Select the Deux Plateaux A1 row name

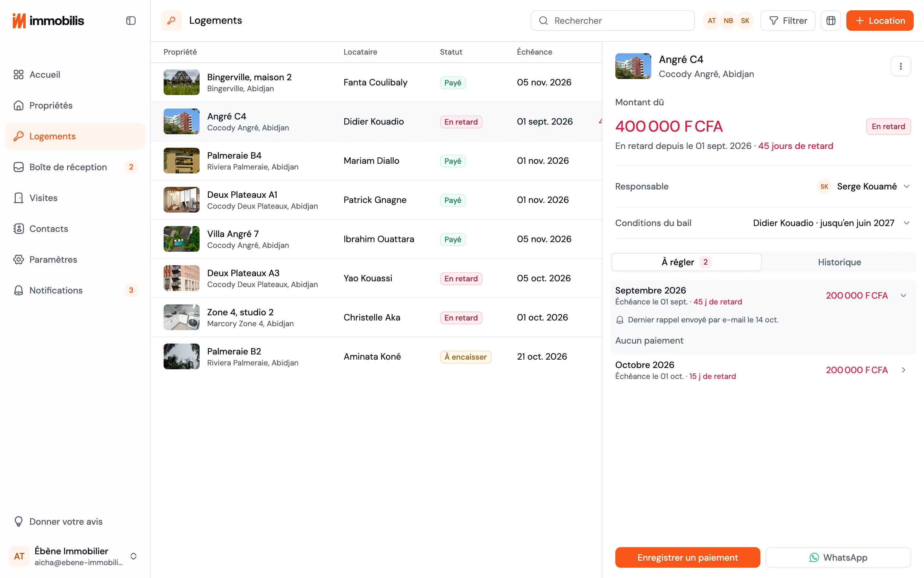pos(242,195)
